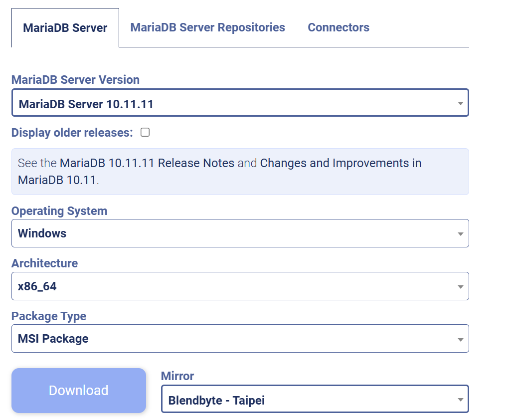Click the Operating System label
513x420 pixels.
click(x=59, y=211)
